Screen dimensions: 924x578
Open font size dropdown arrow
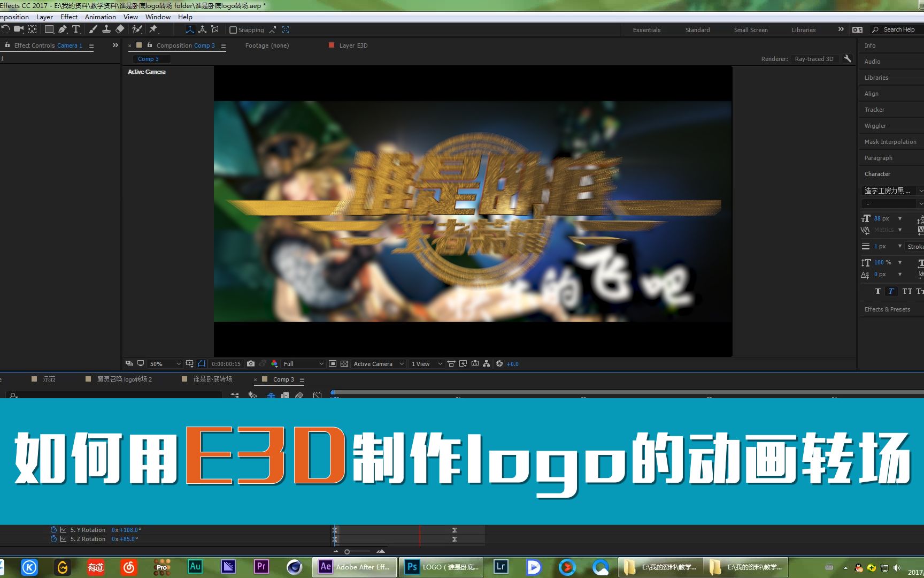point(900,218)
